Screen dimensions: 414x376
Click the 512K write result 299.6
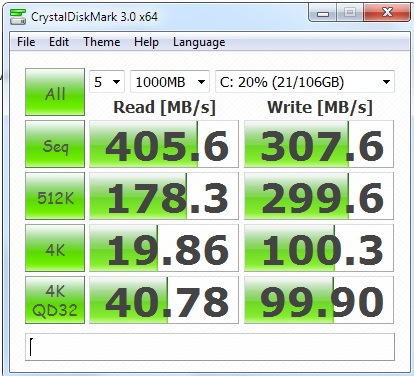coord(319,196)
